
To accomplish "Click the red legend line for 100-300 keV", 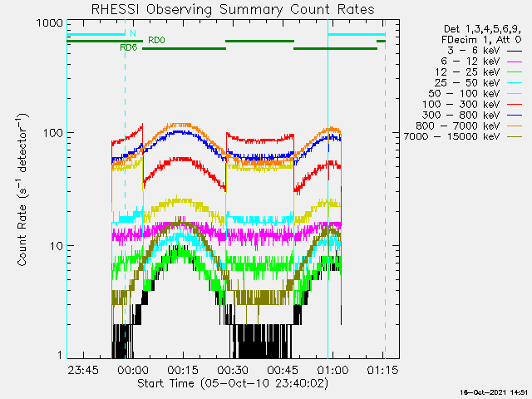I will (515, 105).
